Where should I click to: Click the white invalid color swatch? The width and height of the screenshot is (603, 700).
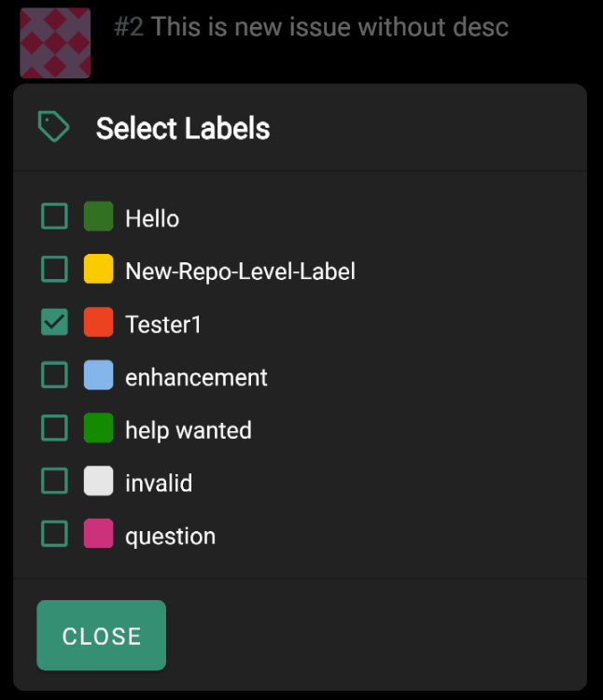pos(99,481)
